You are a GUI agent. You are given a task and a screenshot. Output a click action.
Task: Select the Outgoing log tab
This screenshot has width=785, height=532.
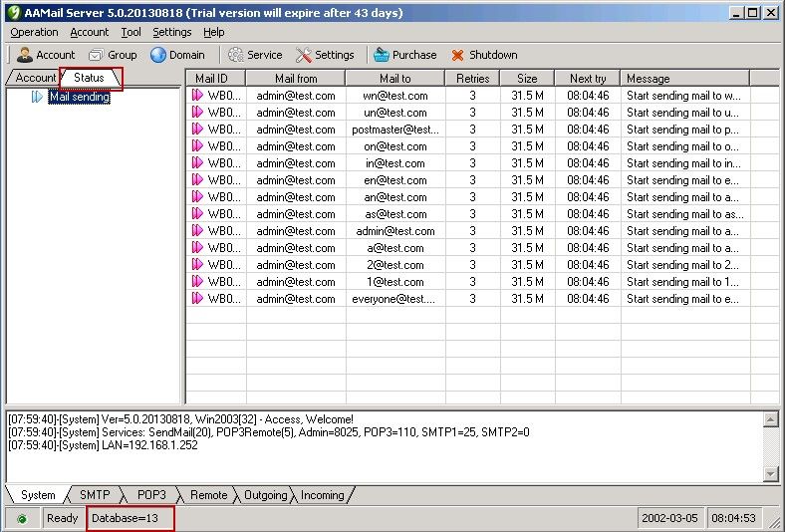click(266, 495)
